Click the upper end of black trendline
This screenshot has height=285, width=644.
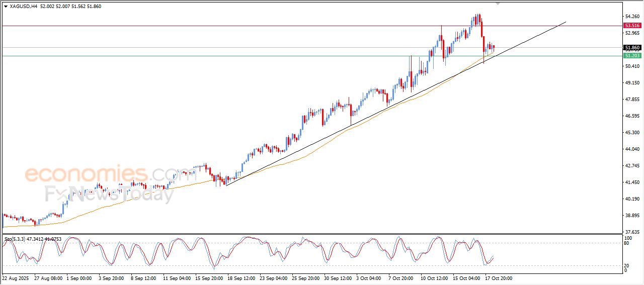[x=566, y=22]
